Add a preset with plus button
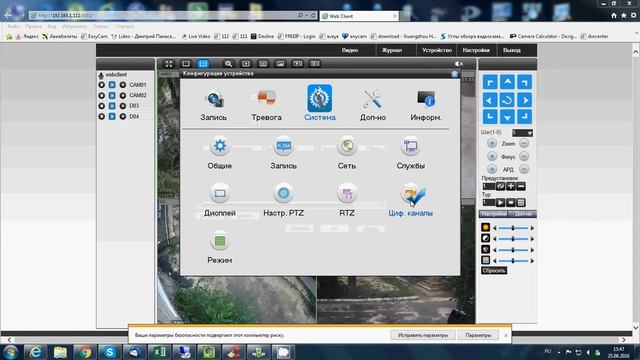Screen dimensions: 640x360 click(511, 187)
